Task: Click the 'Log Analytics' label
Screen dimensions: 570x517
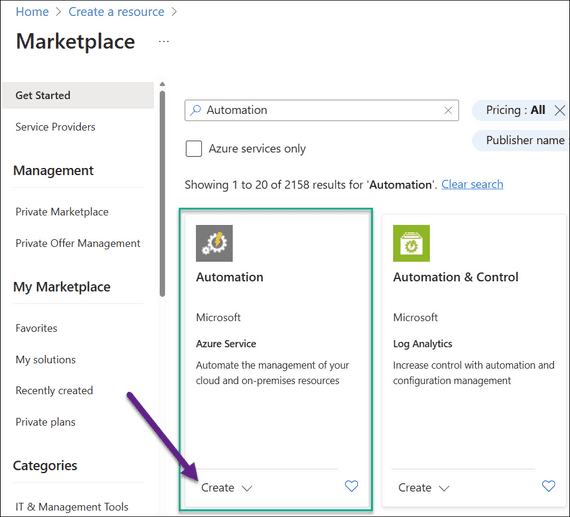Action: pos(422,344)
